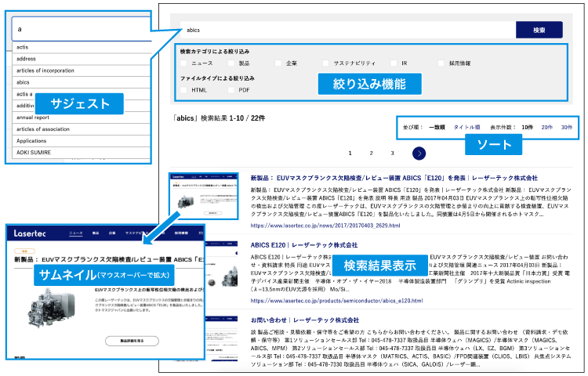588x376 pixels.
Task: Select 'address' from the suggestion list
Action: tap(82, 59)
